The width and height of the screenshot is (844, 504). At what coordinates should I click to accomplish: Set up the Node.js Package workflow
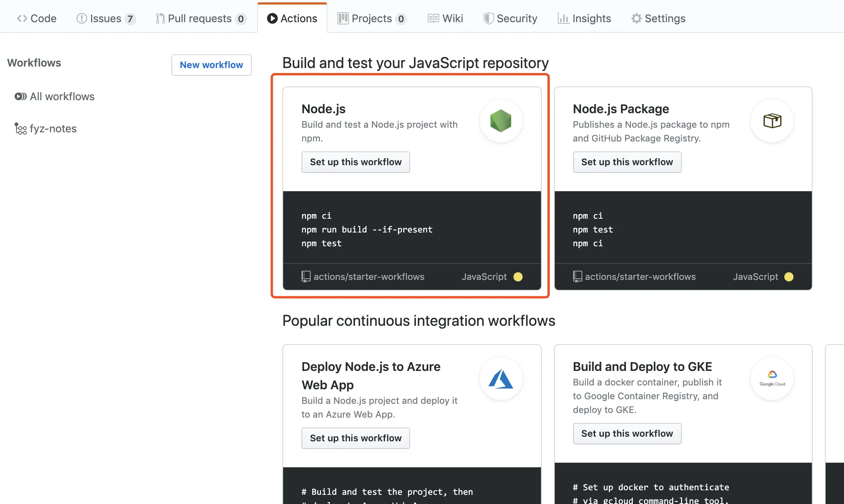627,162
